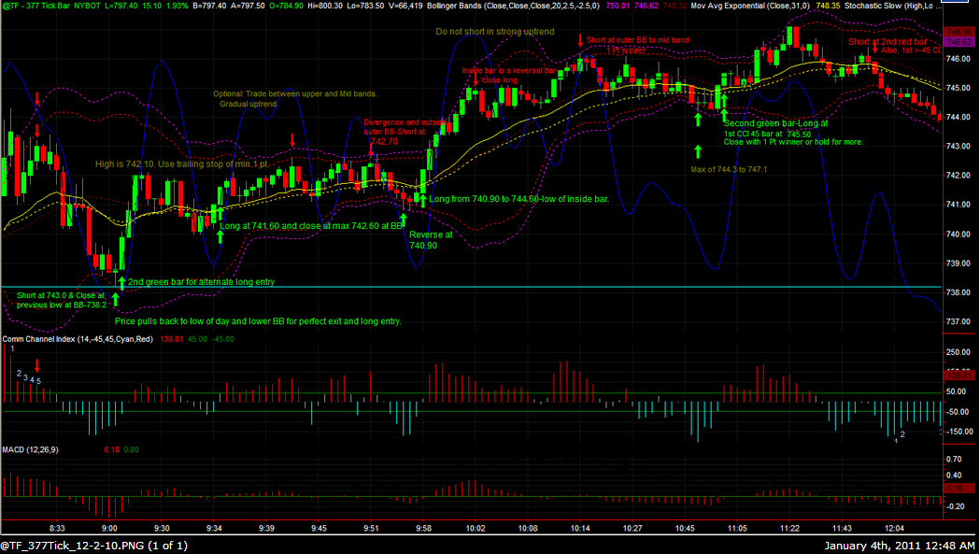Viewport: 980px width, 554px height.
Task: Click the 'Gradual uptrend' annotation
Action: (249, 104)
